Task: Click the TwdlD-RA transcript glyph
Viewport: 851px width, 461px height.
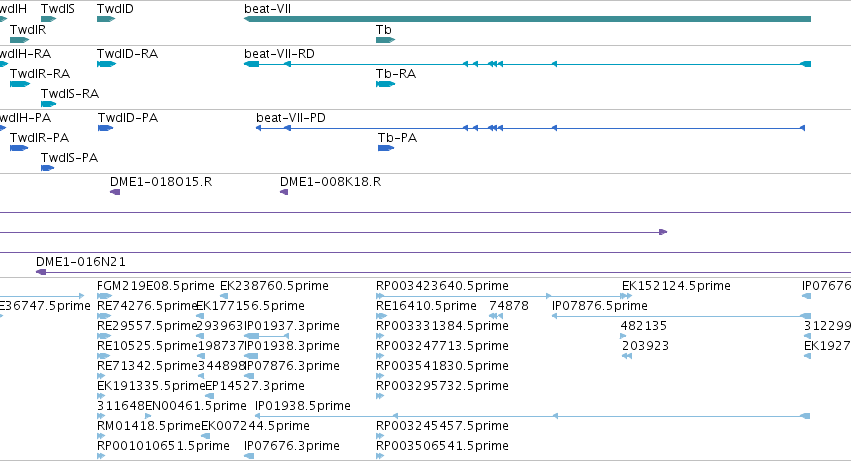Action: coord(106,64)
